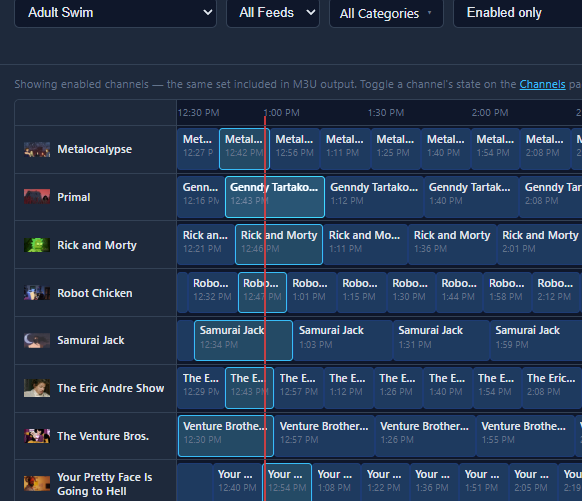Click The Eric Andre Show thumbnail
This screenshot has height=501, width=582.
(37, 388)
